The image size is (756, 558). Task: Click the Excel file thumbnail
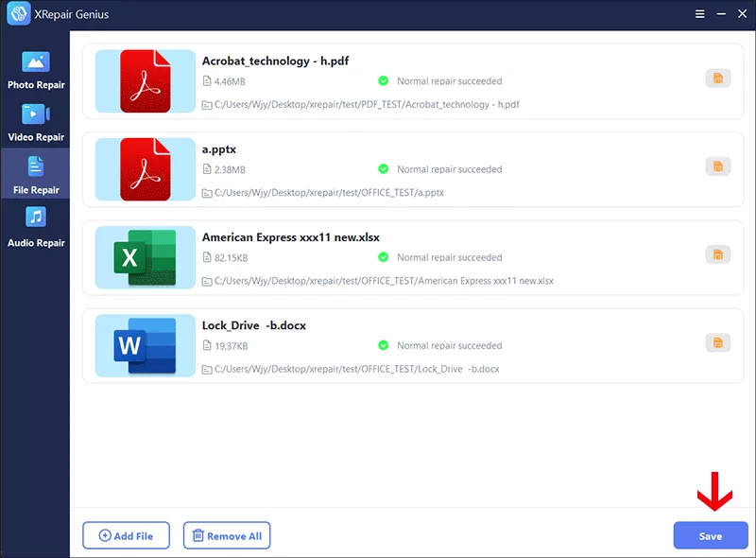click(x=146, y=257)
